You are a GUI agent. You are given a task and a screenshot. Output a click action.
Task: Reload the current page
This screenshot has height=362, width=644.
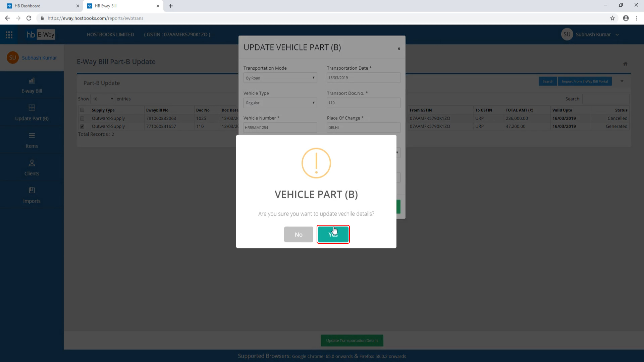(29, 18)
